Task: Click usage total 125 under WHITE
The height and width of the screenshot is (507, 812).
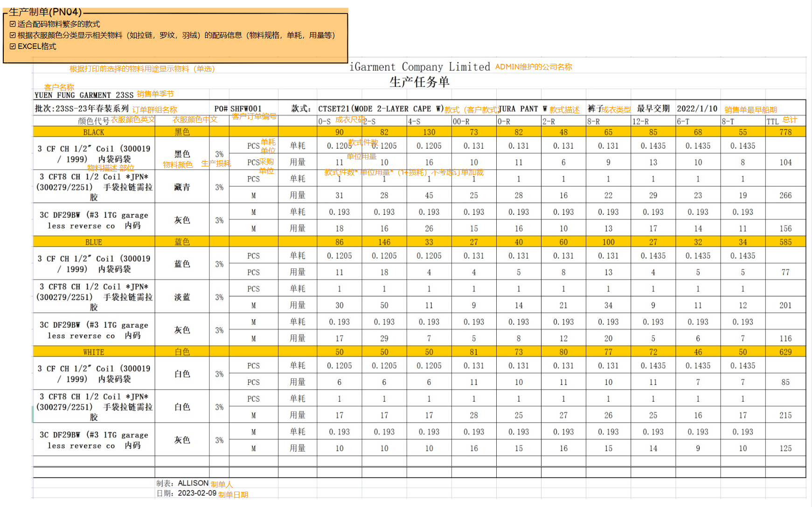Action: click(785, 448)
